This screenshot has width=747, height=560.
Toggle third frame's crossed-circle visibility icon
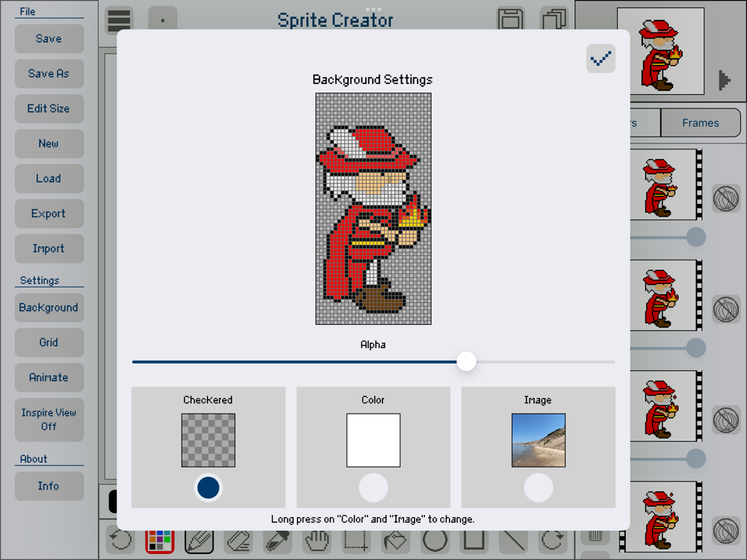pos(726,420)
